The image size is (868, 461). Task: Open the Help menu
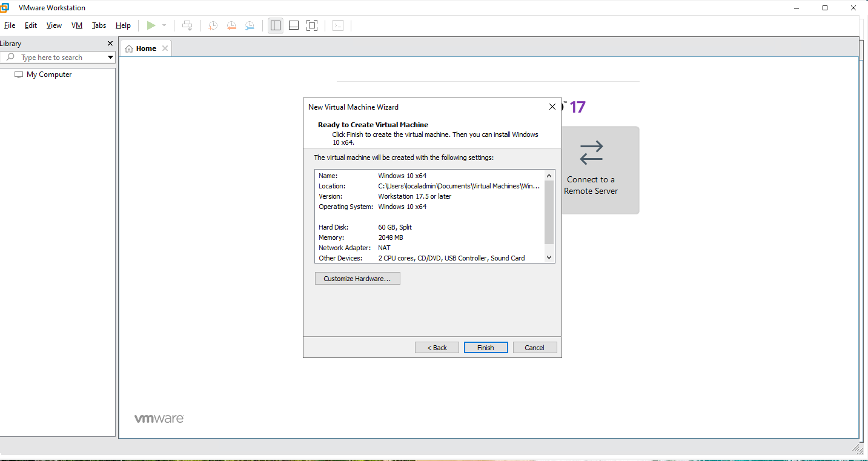point(124,25)
